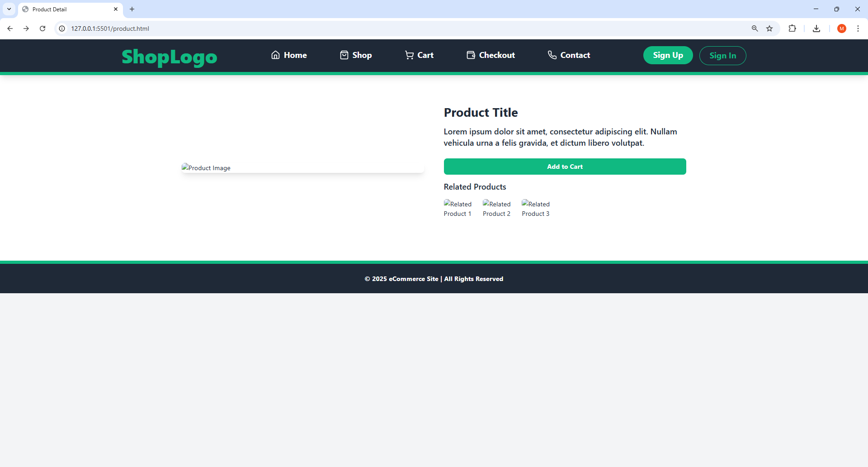Viewport: 868px width, 467px height.
Task: Reload the page with refresh icon
Action: click(42, 29)
